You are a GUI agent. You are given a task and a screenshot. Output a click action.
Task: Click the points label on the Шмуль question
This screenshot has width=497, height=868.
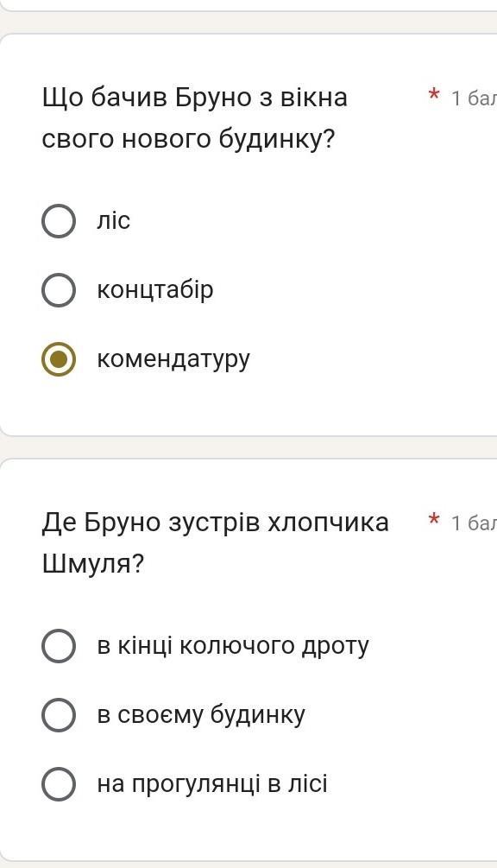pos(475,523)
